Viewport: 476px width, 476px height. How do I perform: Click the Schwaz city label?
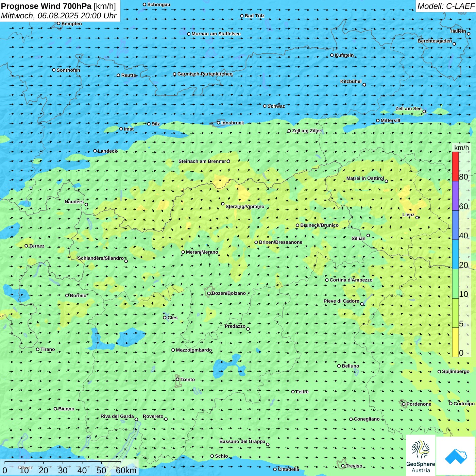pos(276,106)
